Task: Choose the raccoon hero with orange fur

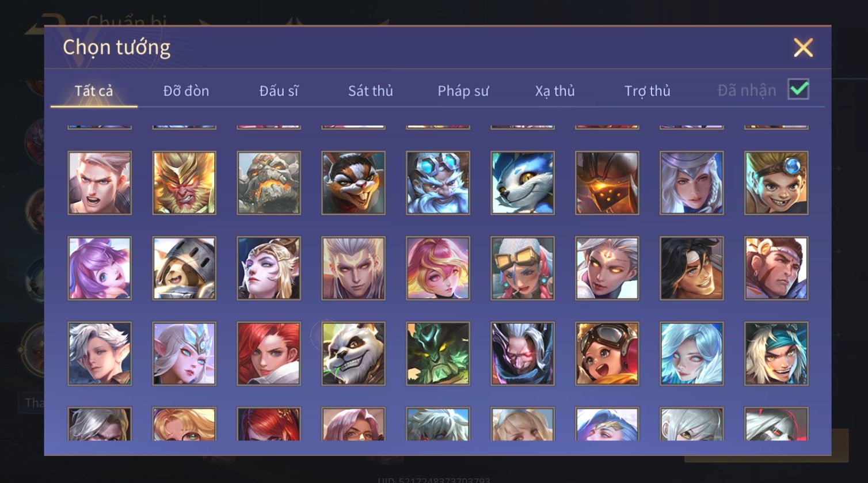Action: (353, 183)
